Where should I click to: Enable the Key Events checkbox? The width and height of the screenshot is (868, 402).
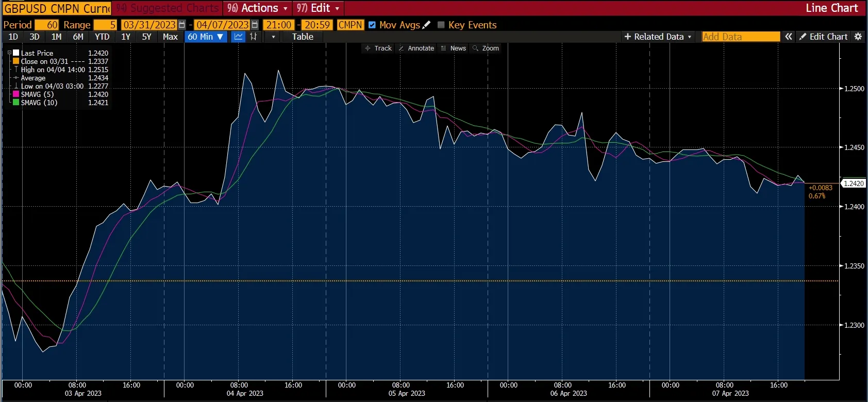click(x=441, y=25)
